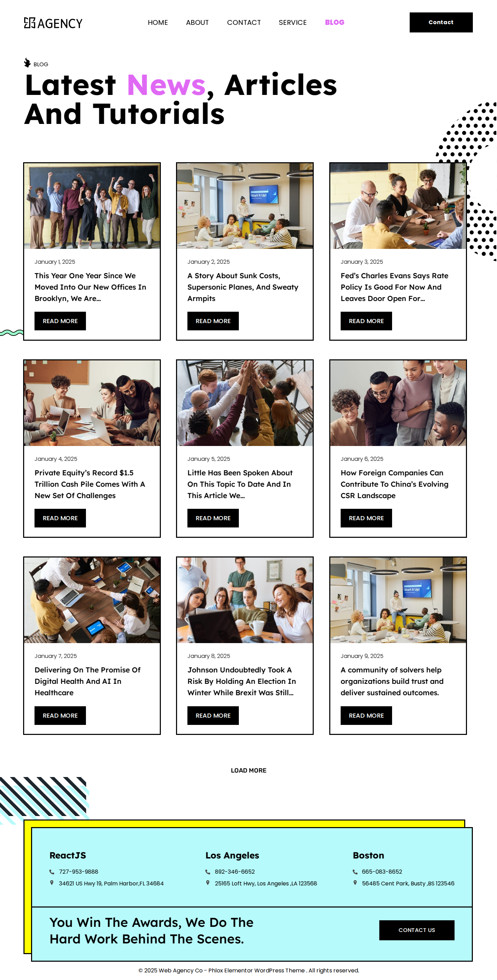Open the HOME menu item
This screenshot has height=980, width=497.
[158, 22]
